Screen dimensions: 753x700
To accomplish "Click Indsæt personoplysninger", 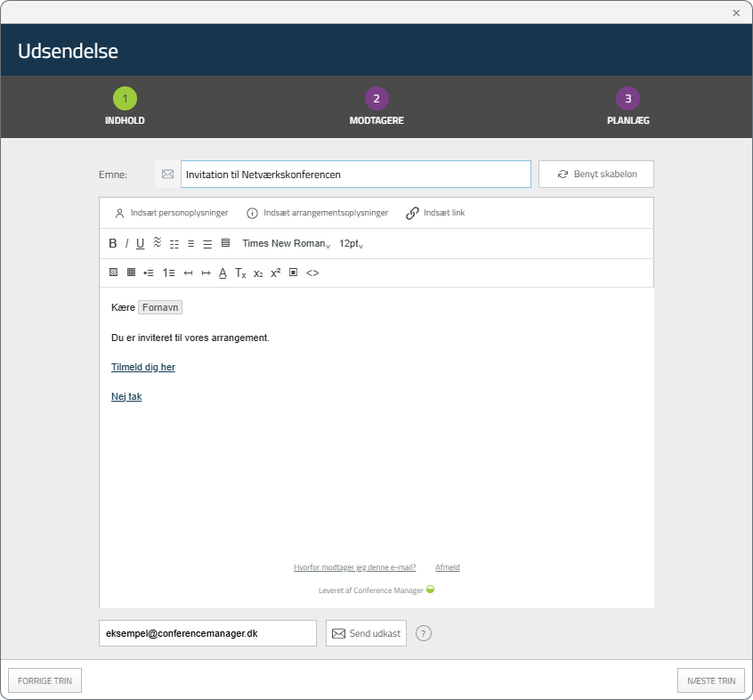I will [172, 213].
